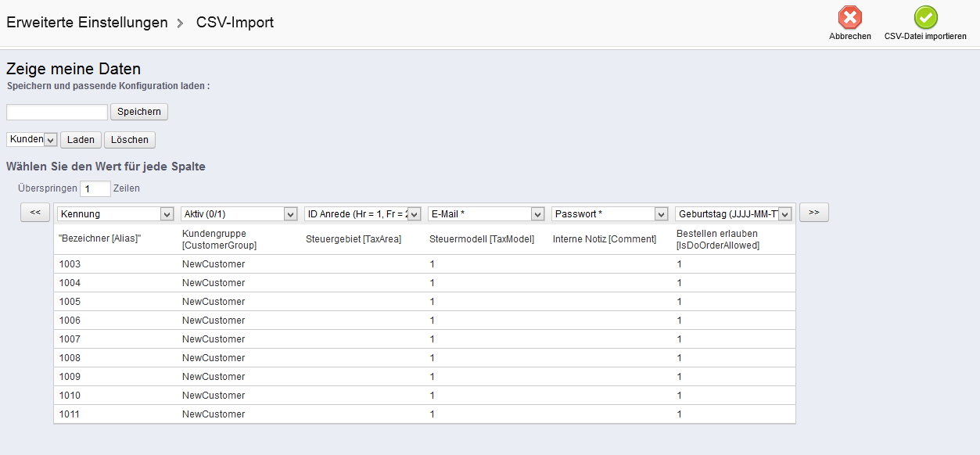Expand the Aktiv (0/1) column dropdown
Screen dimensions: 980x455
[239, 214]
